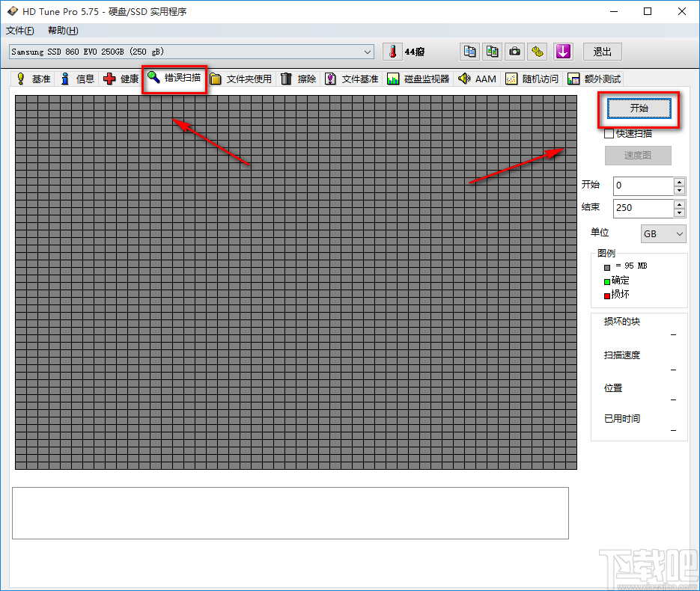700x591 pixels.
Task: Select the 错误扫描 error scan tab
Action: (x=174, y=78)
